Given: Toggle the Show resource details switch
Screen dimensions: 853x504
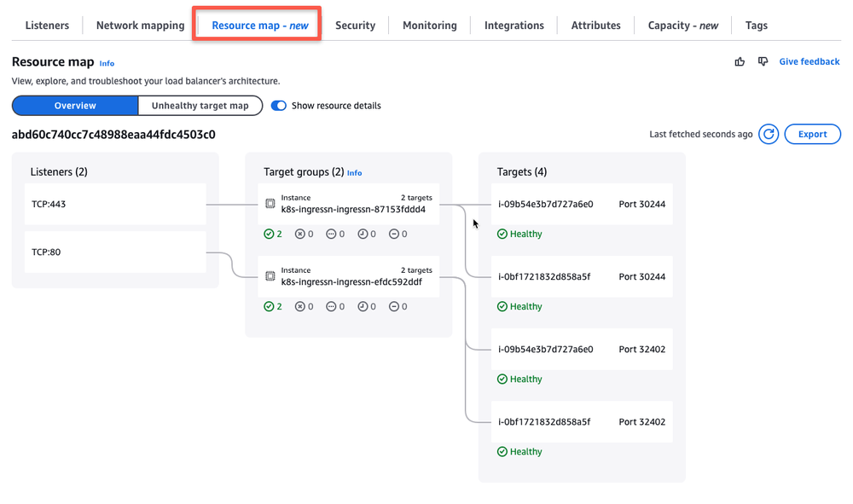Looking at the screenshot, I should [x=278, y=105].
